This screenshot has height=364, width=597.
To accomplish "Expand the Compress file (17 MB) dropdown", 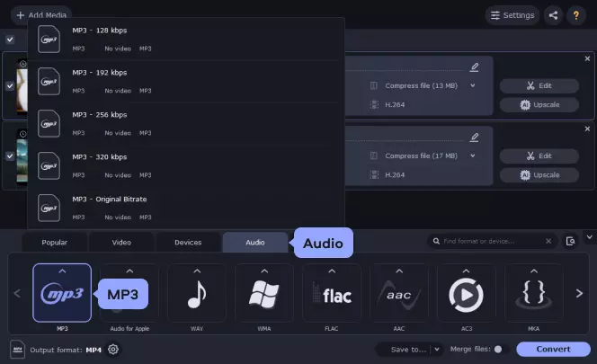I will (x=473, y=155).
